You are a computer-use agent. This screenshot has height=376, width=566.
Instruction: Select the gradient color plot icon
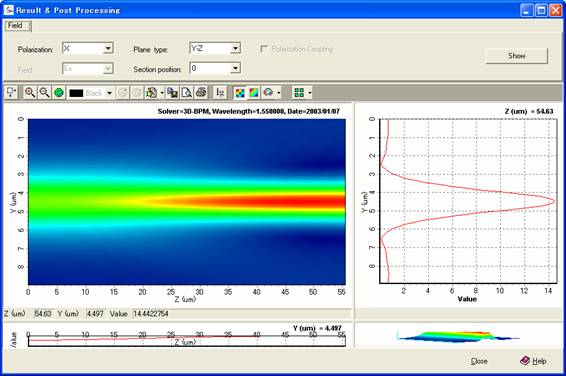(x=254, y=93)
